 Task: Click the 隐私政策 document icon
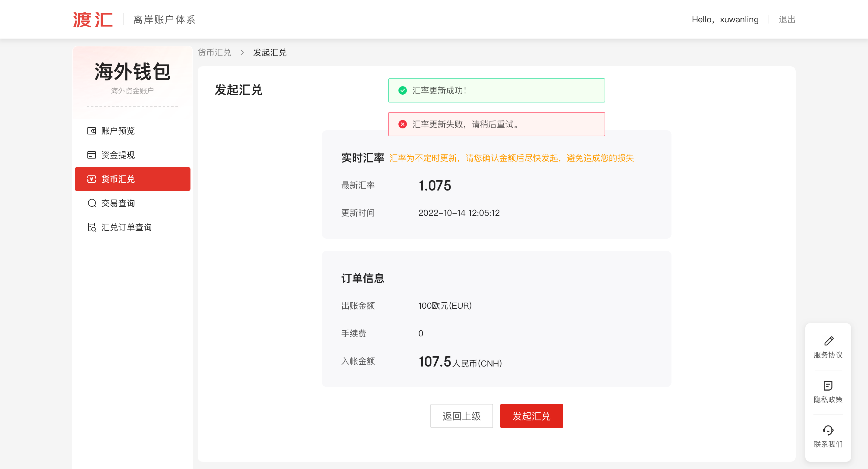[x=828, y=386]
